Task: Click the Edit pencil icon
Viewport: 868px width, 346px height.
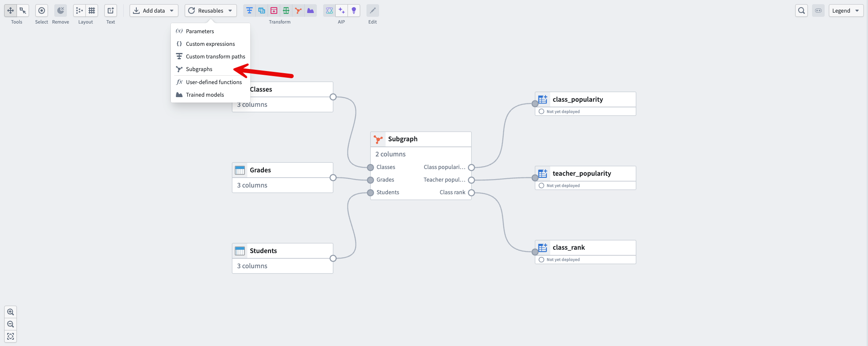Action: [x=373, y=11]
